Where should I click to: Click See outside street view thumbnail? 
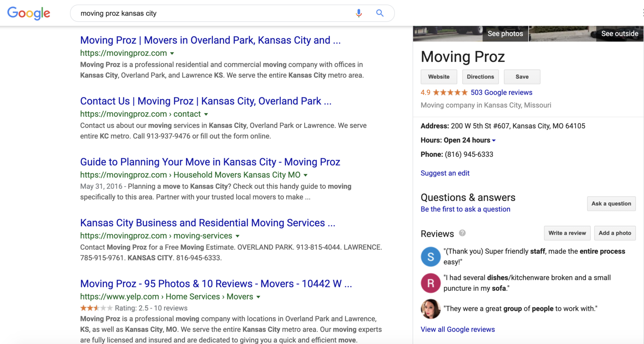(x=586, y=34)
